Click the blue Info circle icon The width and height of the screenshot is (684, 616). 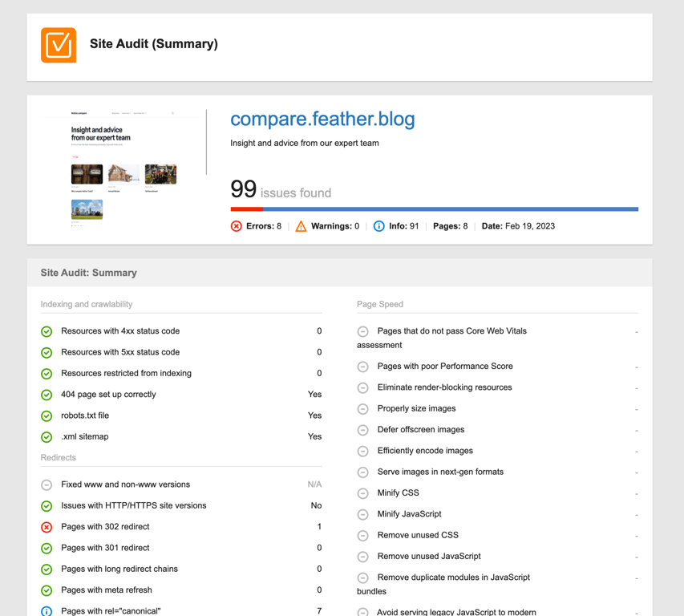(378, 226)
